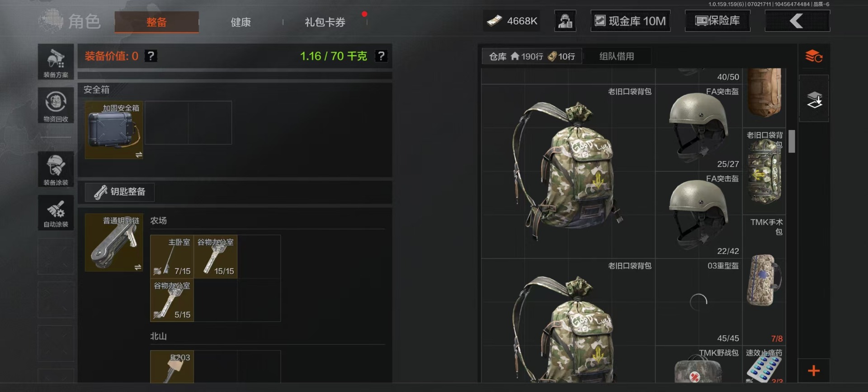868x392 pixels.
Task: Click the back arrow chevron button
Action: [x=797, y=21]
